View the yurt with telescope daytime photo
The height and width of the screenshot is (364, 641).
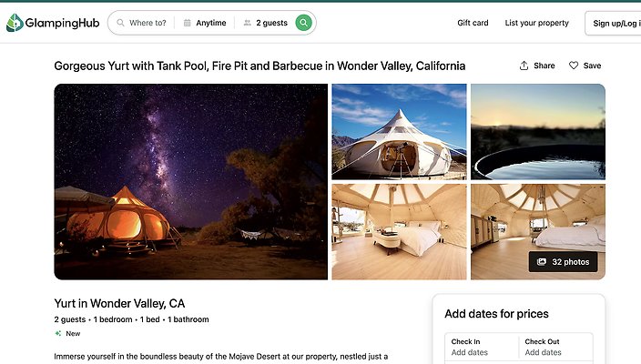pos(399,131)
